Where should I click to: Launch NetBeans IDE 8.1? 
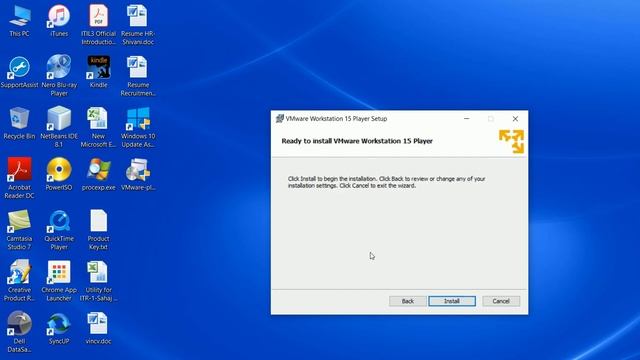click(x=59, y=127)
